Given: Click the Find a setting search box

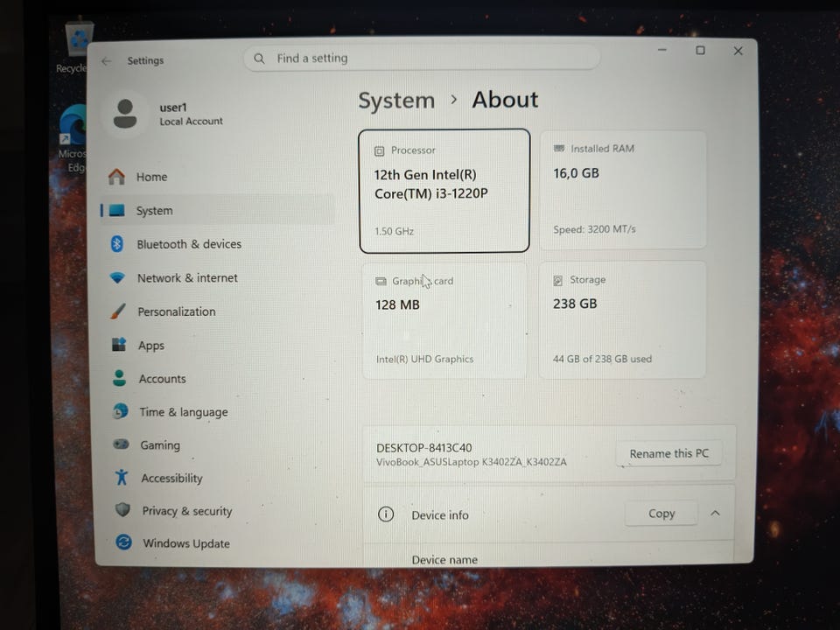Looking at the screenshot, I should (x=422, y=58).
